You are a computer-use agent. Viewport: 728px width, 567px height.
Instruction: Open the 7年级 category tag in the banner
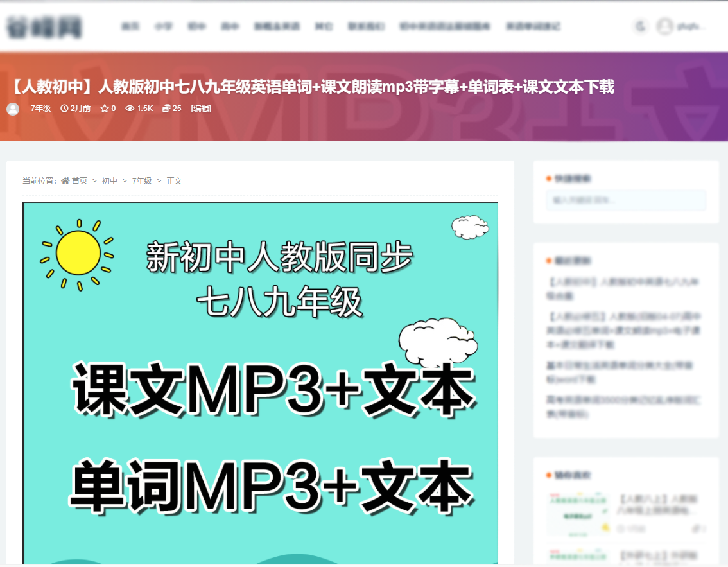[x=40, y=109]
